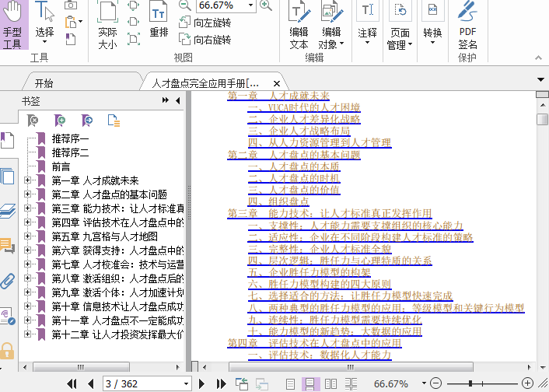
Task: Switch to continuous page view mode
Action: (310, 384)
